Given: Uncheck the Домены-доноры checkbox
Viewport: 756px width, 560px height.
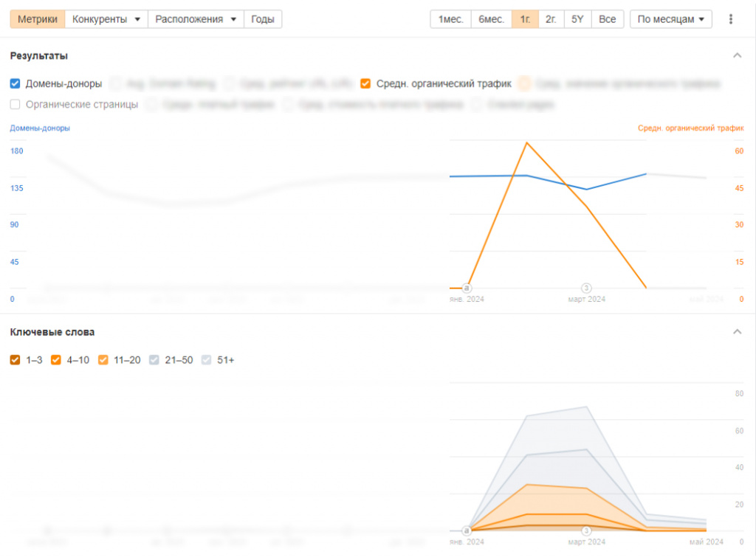Looking at the screenshot, I should pos(15,84).
